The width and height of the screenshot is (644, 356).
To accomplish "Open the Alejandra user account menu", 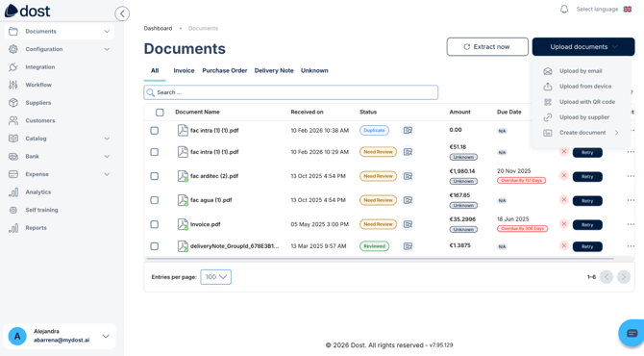I will pyautogui.click(x=60, y=336).
